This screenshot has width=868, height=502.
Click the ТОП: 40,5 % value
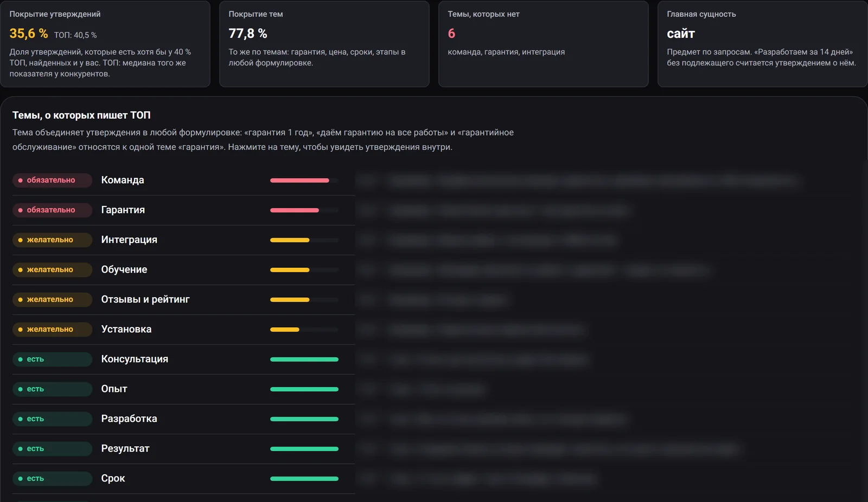75,35
